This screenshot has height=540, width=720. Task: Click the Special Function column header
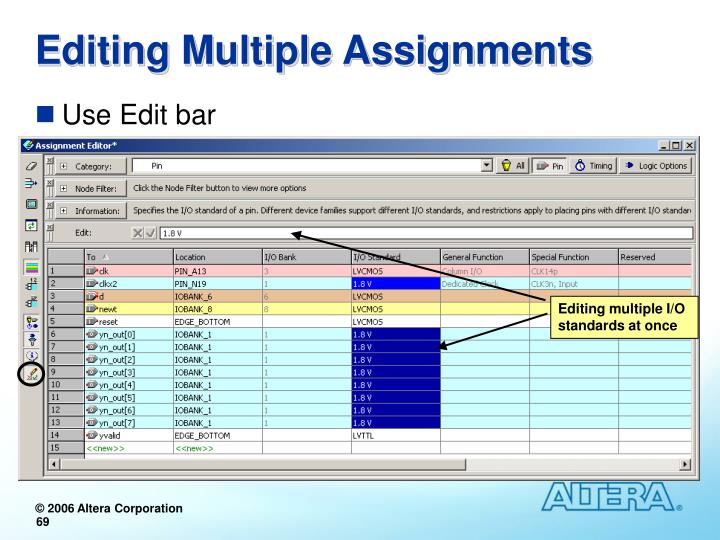[574, 257]
